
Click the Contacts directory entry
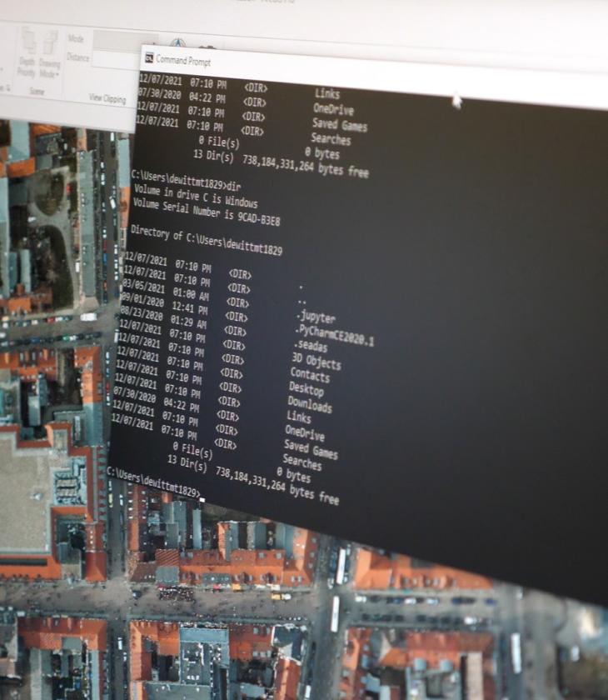310,374
